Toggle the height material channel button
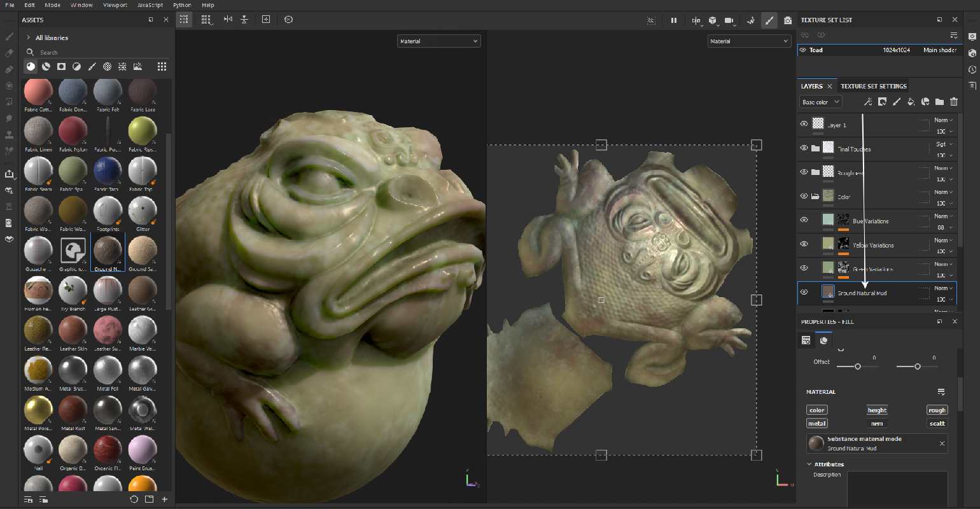Screen dimensions: 980x509 (877, 410)
